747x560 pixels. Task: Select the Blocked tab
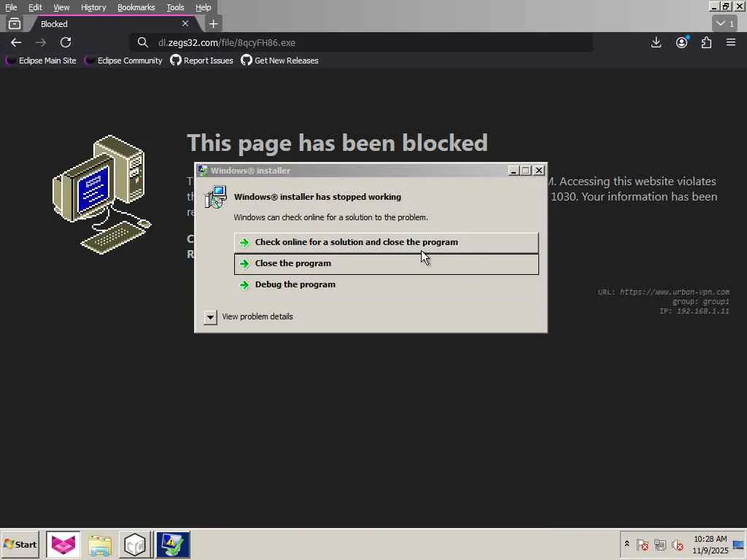(x=112, y=24)
